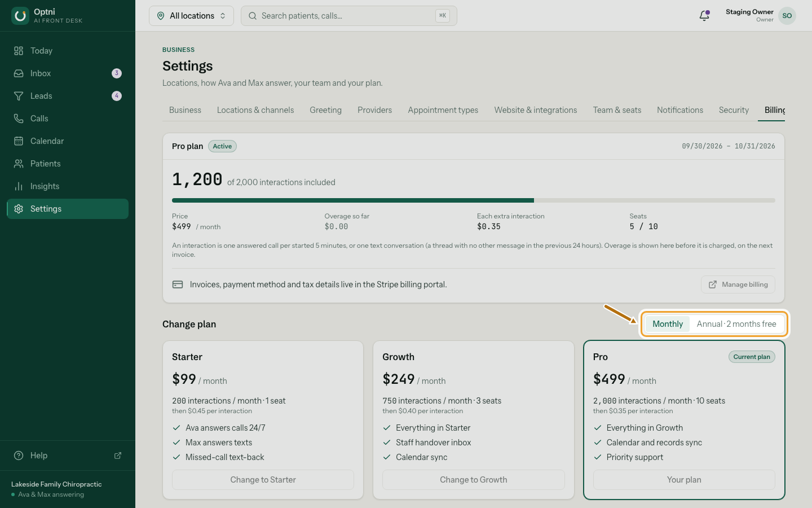Click the Optni logo icon
The width and height of the screenshot is (812, 508).
(20, 16)
